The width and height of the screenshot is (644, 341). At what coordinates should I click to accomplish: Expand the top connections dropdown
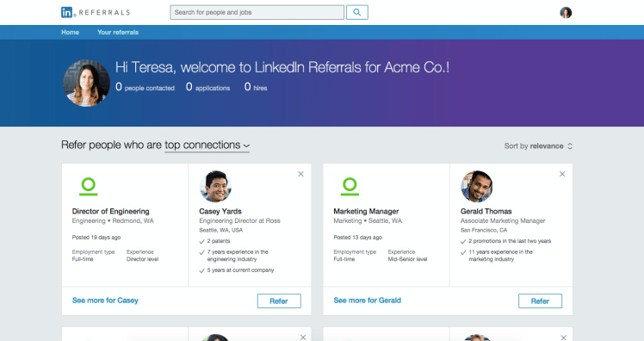[207, 145]
